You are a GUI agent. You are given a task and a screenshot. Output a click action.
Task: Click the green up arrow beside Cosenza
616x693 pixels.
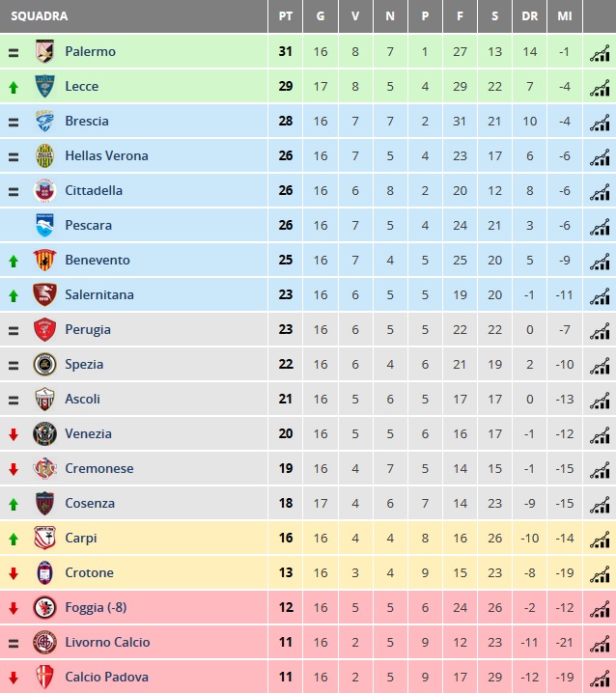[x=14, y=504]
